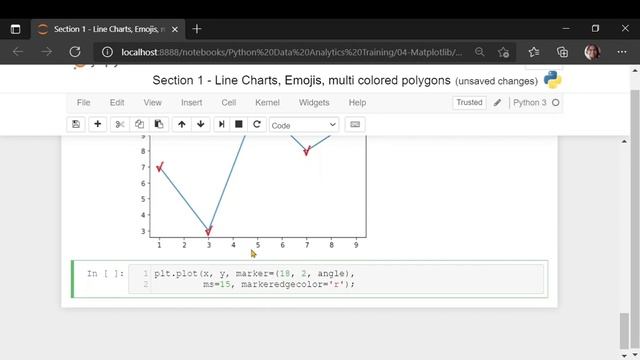Move the selected cell up arrow
Screen dimensions: 640x360
coord(182,124)
